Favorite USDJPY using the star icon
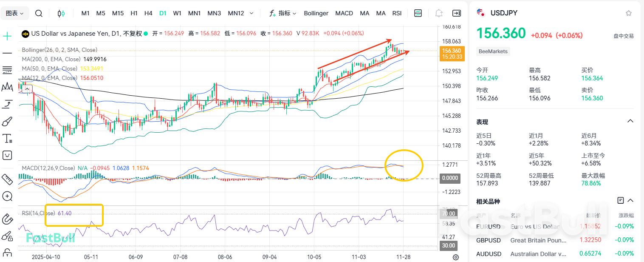Screen dimensions: 644x262 pyautogui.click(x=628, y=13)
